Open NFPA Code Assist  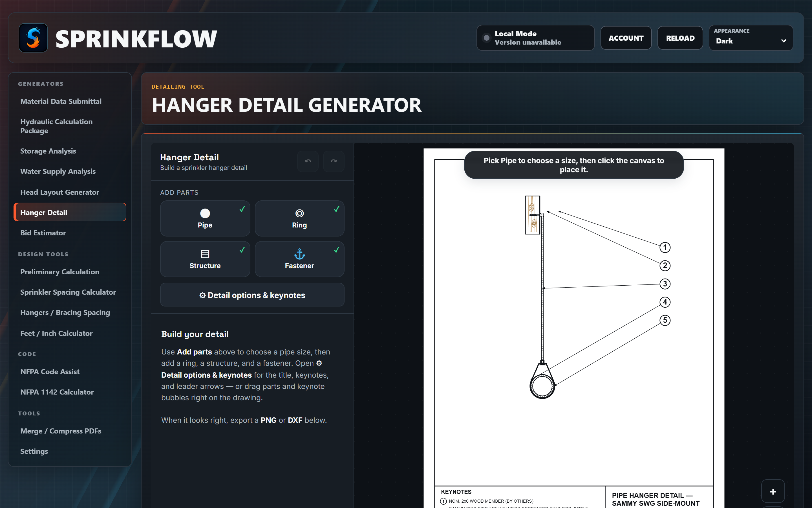point(70,372)
